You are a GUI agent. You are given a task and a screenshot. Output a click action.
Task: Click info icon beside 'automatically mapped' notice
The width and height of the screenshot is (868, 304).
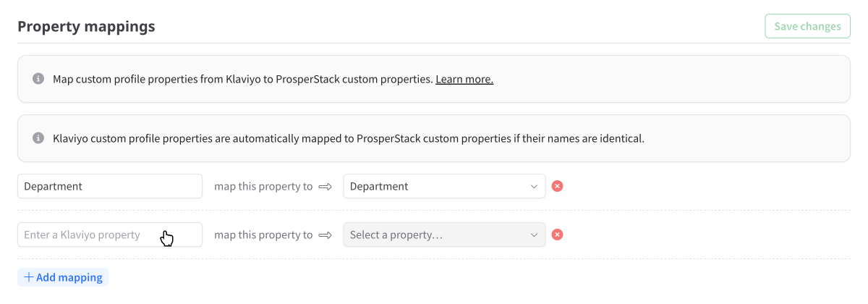click(x=38, y=138)
